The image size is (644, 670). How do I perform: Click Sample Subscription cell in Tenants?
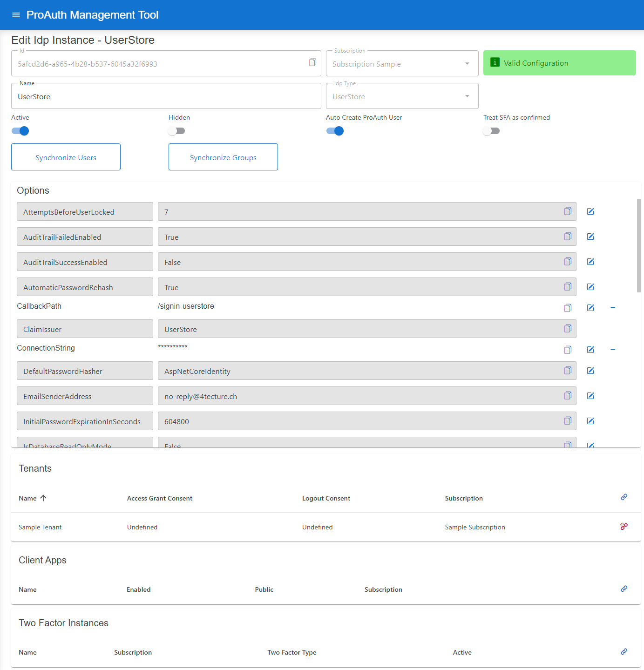click(x=475, y=527)
